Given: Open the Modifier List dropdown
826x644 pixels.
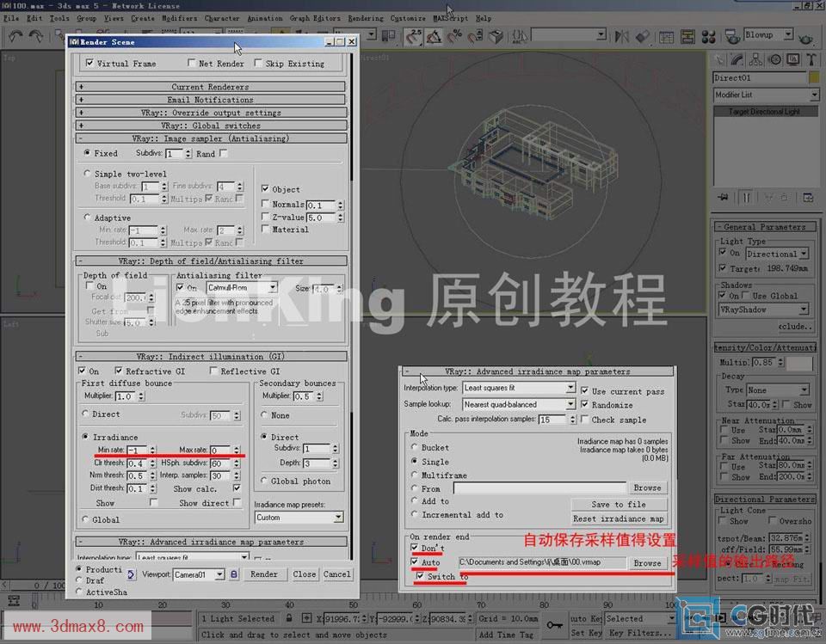Looking at the screenshot, I should click(x=761, y=95).
